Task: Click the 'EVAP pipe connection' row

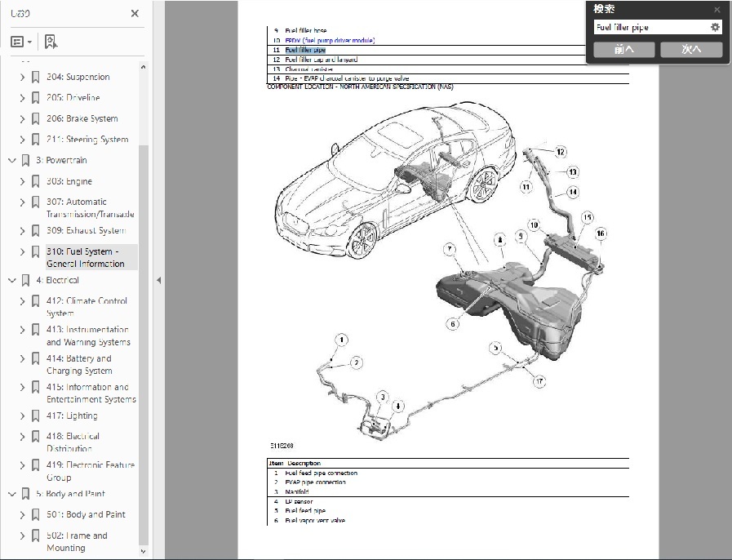Action: coord(448,482)
